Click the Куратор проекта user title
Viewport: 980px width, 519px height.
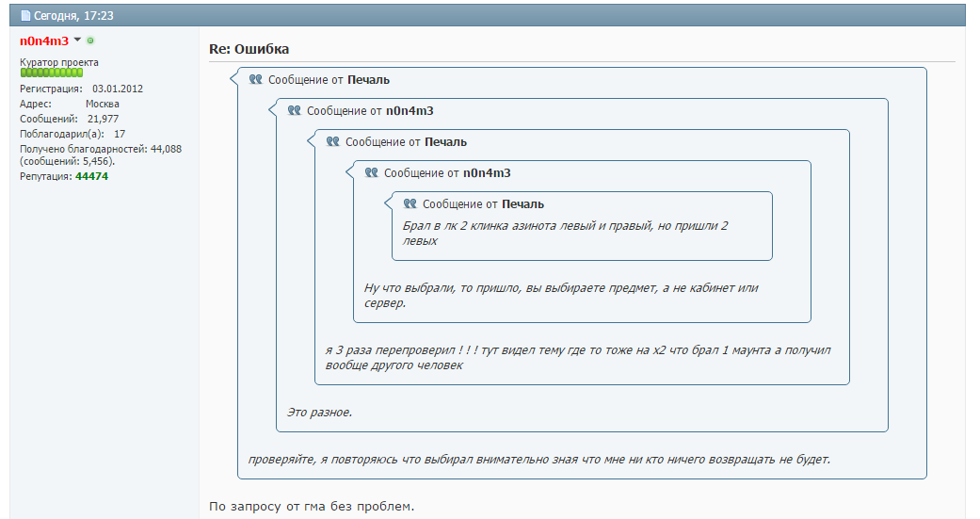(59, 62)
